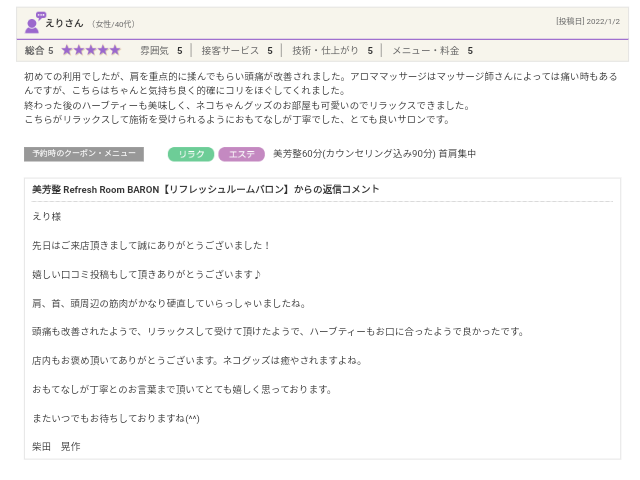The width and height of the screenshot is (640, 480).
Task: Click the purple reviewer avatar icon
Action: (33, 23)
